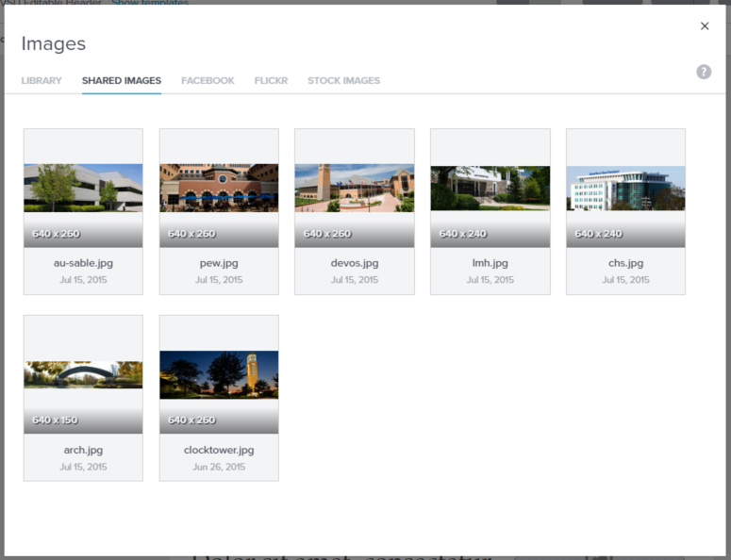Switch to the Flickr tab

click(x=271, y=81)
